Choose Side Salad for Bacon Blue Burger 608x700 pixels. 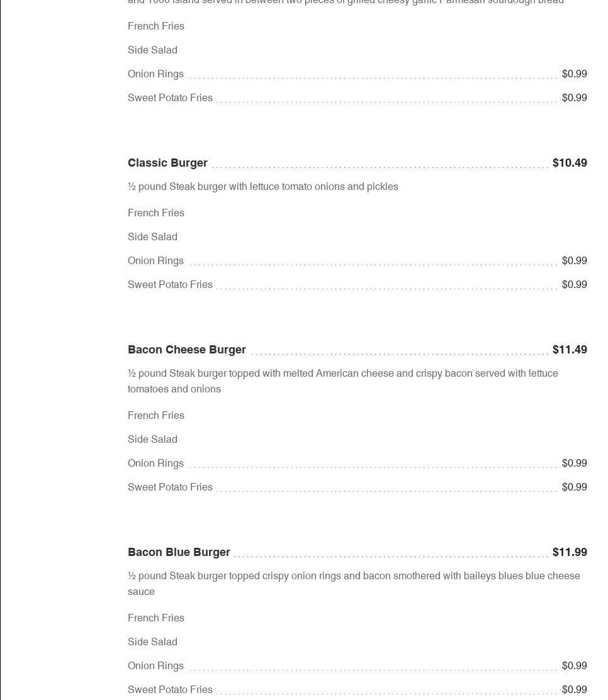152,642
